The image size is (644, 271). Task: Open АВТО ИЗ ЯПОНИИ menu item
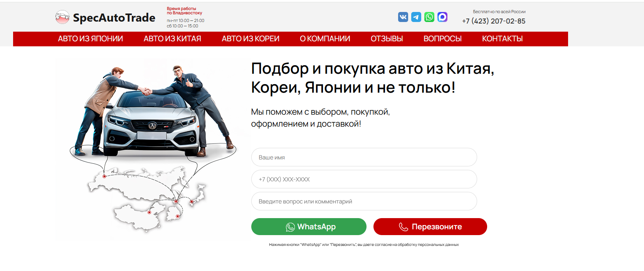91,39
